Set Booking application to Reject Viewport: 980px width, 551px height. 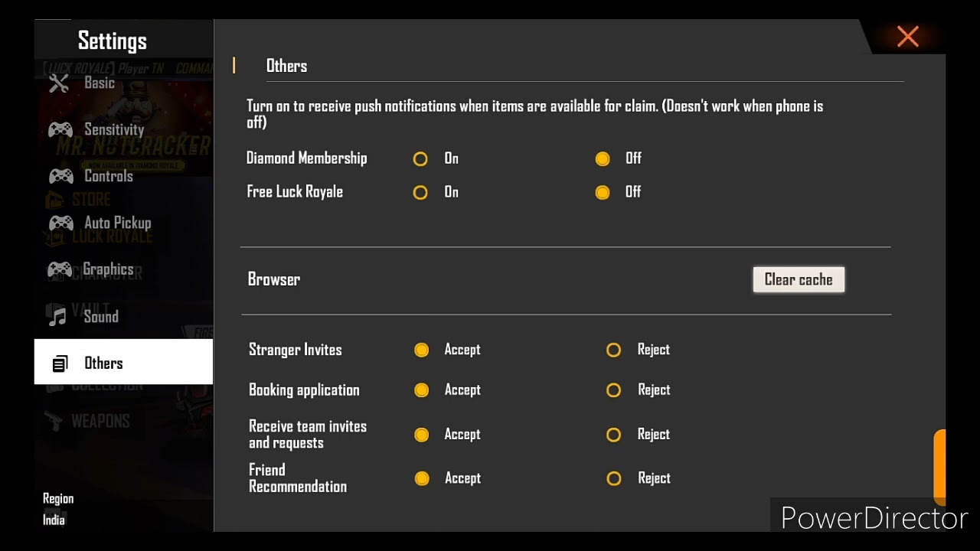[613, 390]
